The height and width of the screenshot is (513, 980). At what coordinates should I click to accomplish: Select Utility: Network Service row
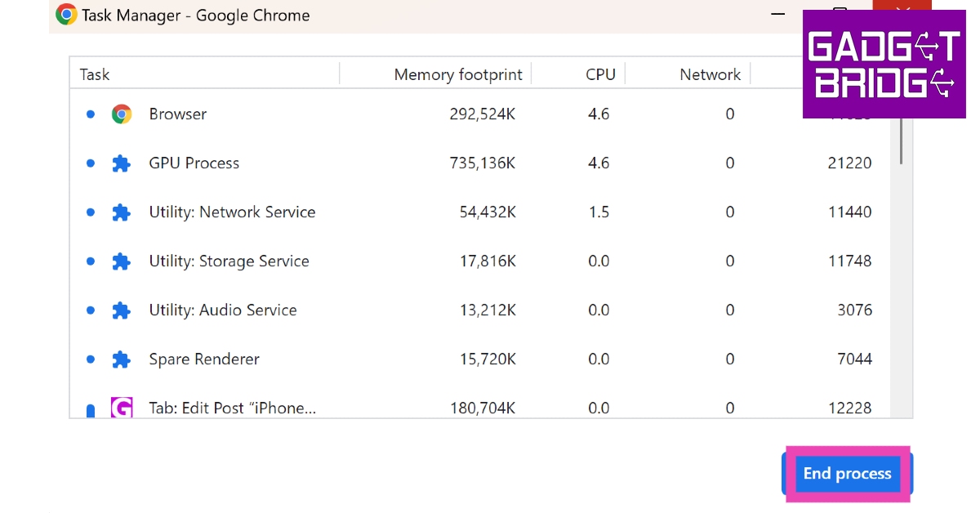coord(232,212)
